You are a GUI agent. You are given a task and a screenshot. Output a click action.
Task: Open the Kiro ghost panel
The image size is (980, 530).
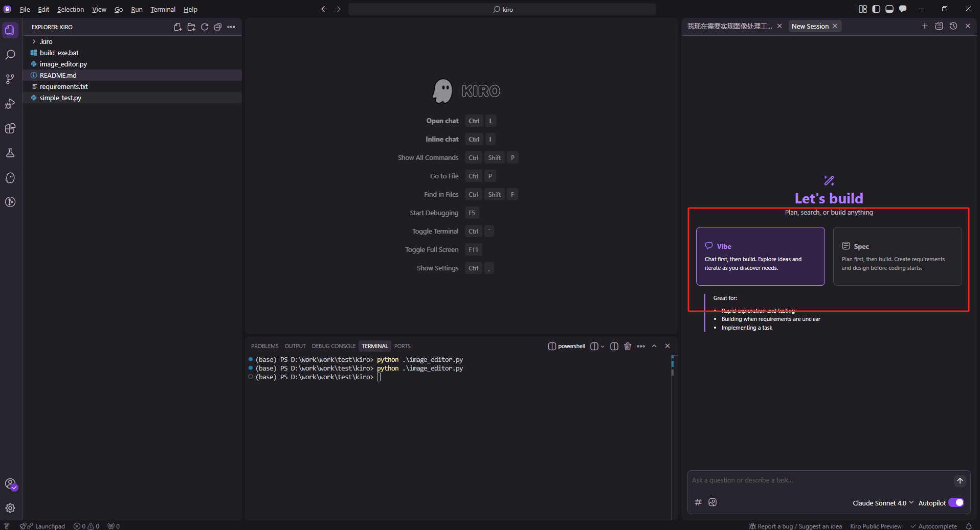click(x=10, y=177)
